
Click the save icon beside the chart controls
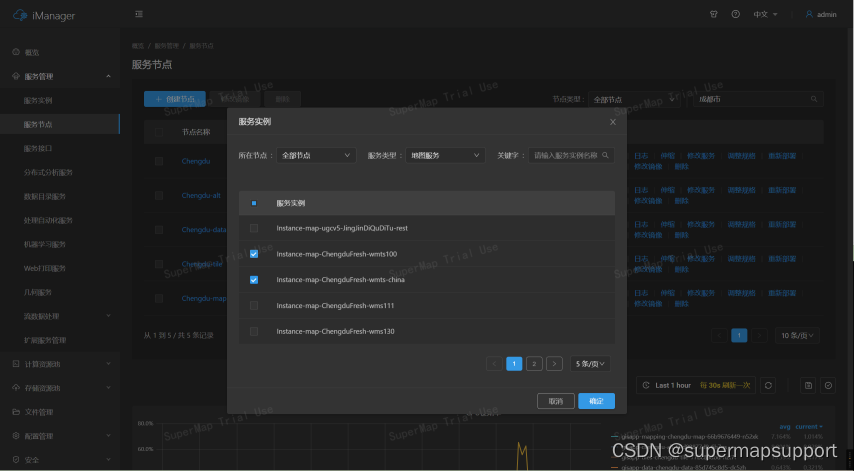808,385
